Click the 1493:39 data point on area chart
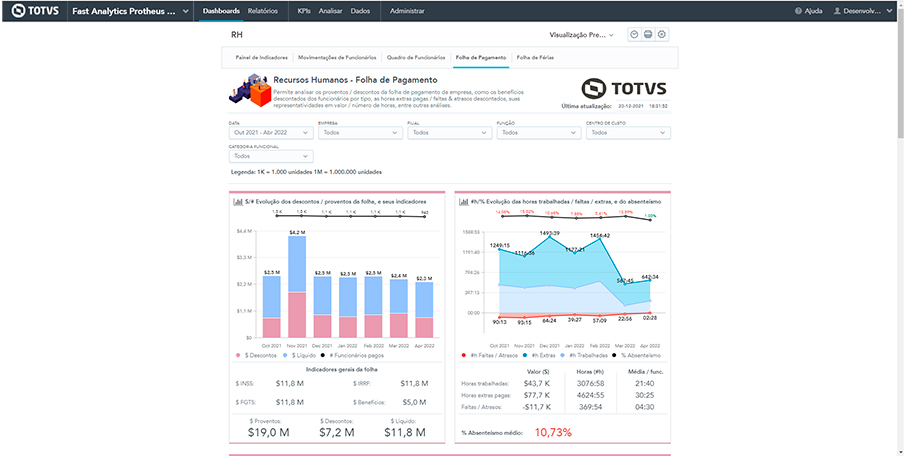The height and width of the screenshot is (456, 906). [549, 236]
